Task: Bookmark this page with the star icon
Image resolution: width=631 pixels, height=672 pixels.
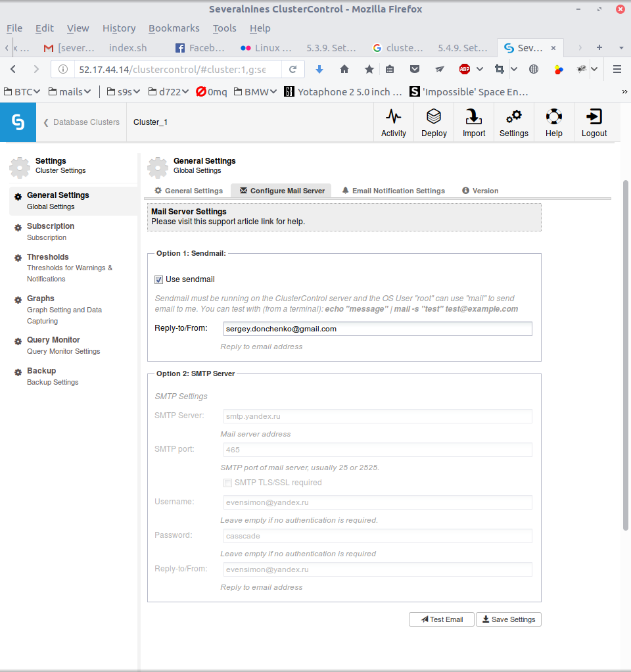Action: click(369, 69)
